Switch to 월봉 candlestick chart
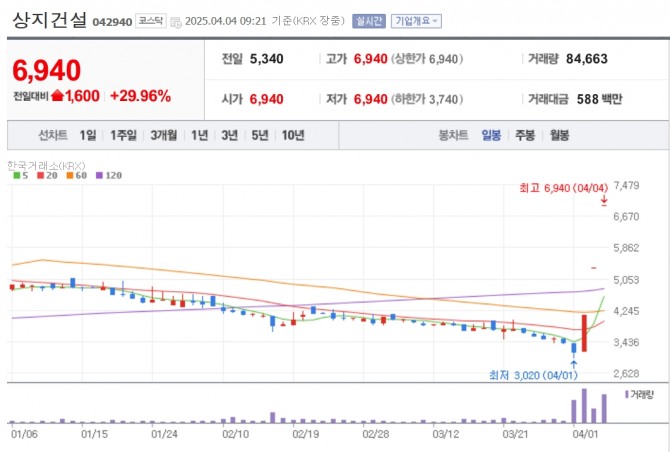 pyautogui.click(x=559, y=135)
